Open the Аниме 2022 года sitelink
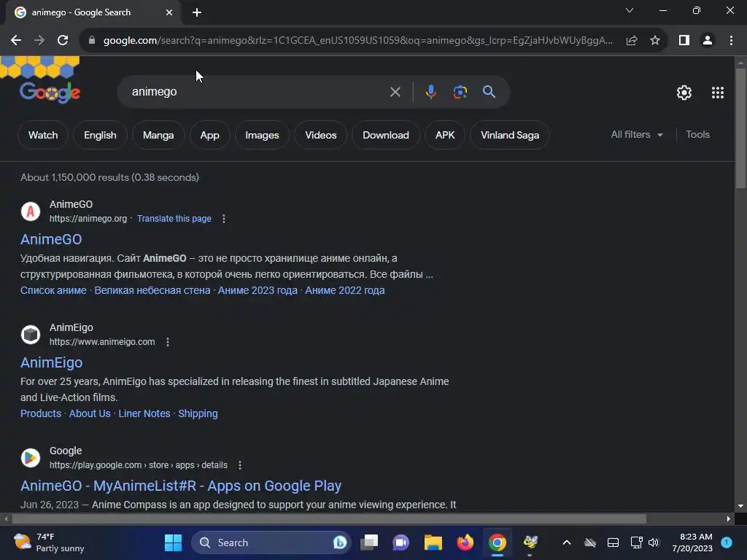Screen dimensions: 747x560 coord(344,290)
